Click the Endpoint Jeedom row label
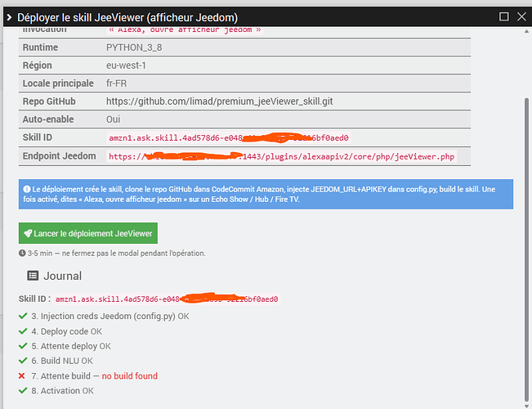Screen dimensions: 532x409 (60, 156)
